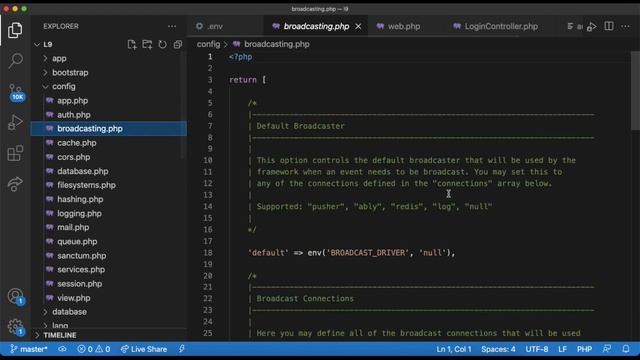Collapse all folders in Explorer
Viewport: 640px width, 360px height.
tap(178, 44)
